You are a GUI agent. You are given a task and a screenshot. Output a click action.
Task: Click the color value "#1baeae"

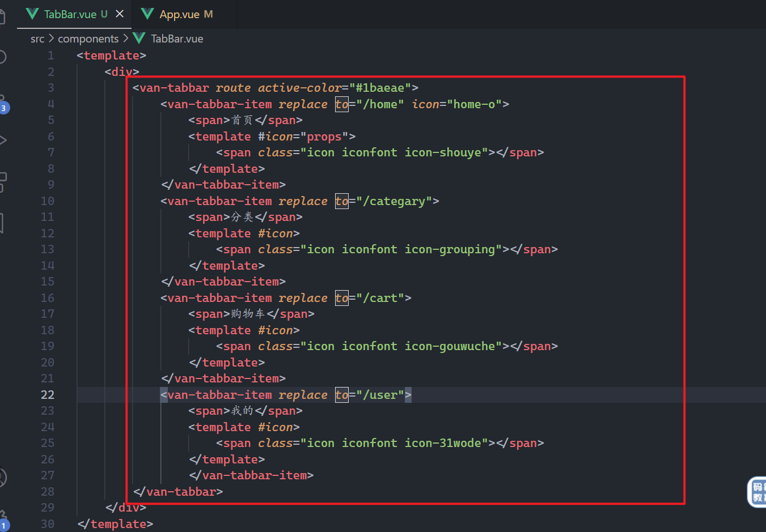click(x=380, y=88)
